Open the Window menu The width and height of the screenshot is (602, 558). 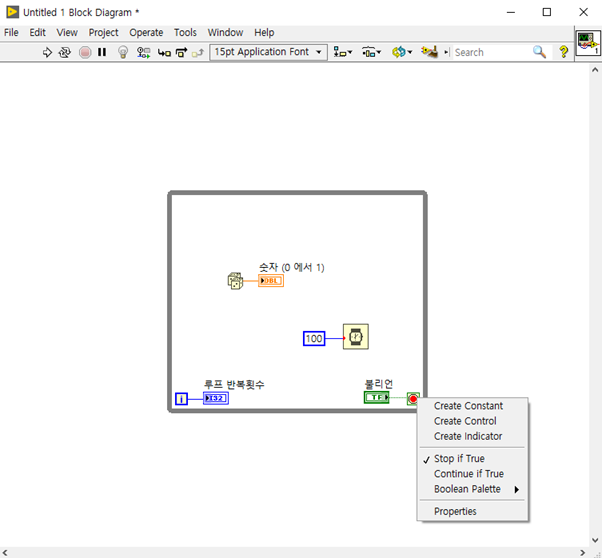pos(225,33)
